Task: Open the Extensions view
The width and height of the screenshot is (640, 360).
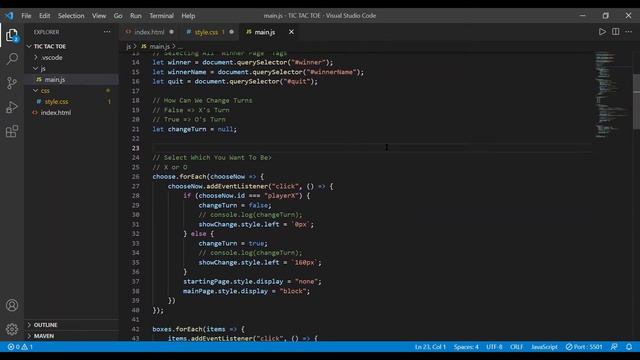Action: pyautogui.click(x=12, y=131)
